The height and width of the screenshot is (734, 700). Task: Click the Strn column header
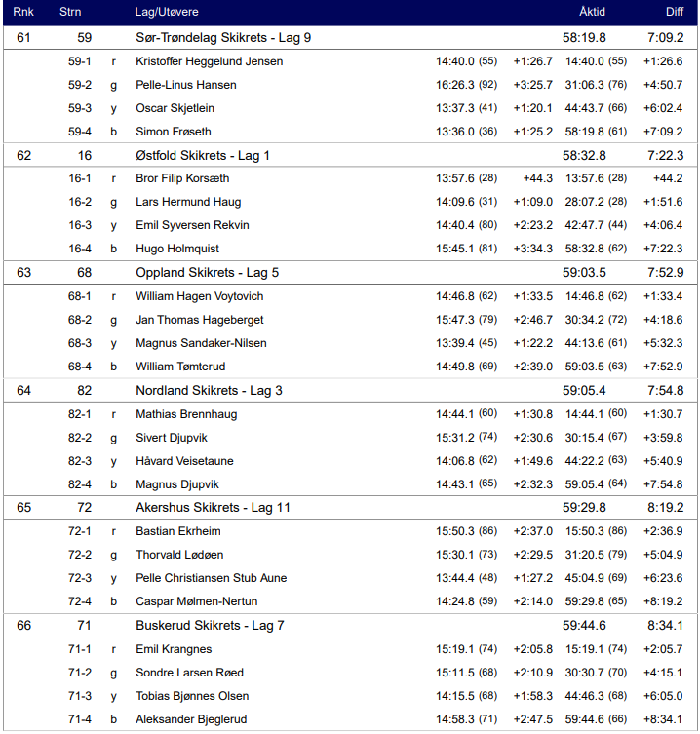pyautogui.click(x=71, y=12)
